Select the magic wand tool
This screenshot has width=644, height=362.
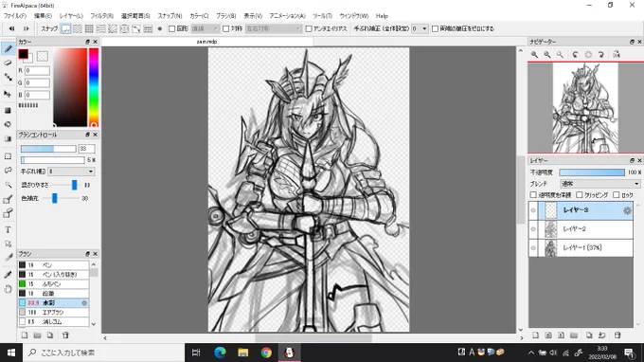[8, 185]
